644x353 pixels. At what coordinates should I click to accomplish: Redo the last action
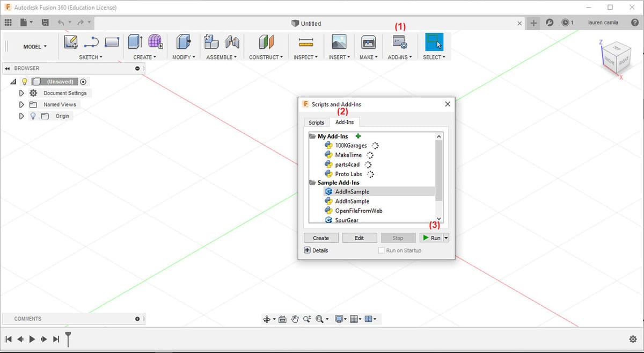coord(80,23)
